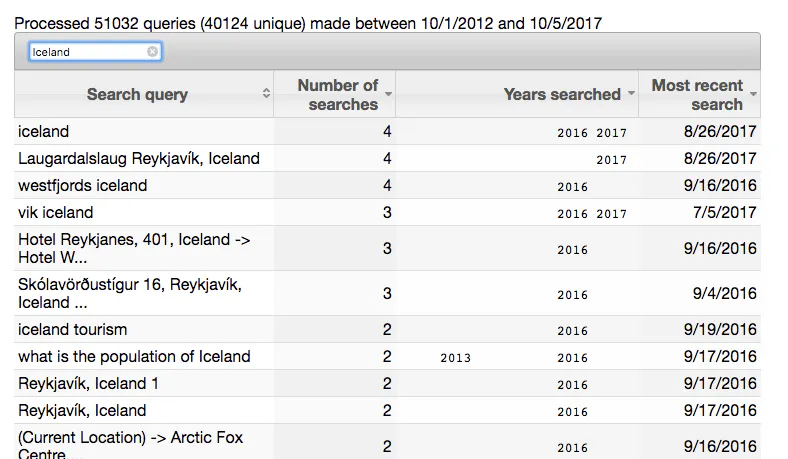Sort by Years searched arrow
The image size is (788, 459).
point(631,94)
